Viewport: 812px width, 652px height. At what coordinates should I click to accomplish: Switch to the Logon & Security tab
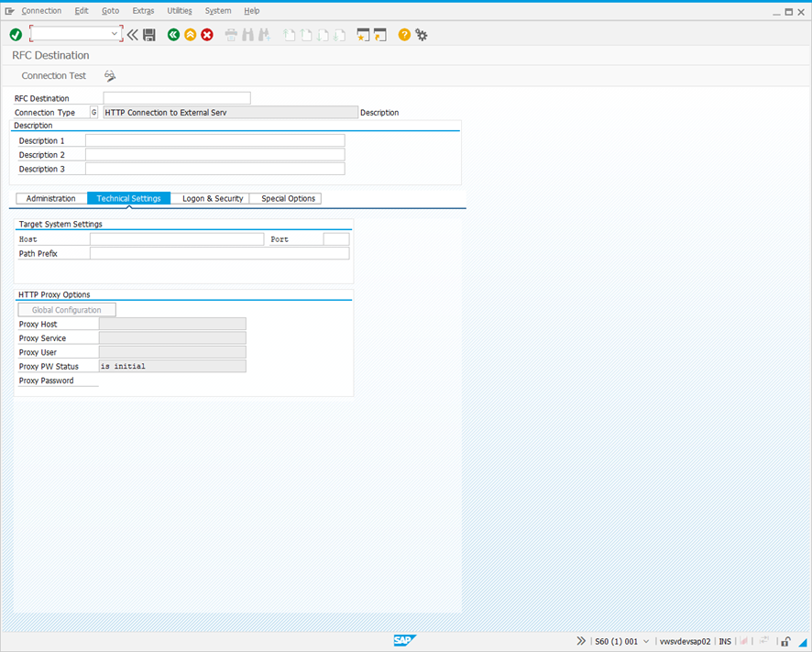(x=213, y=198)
